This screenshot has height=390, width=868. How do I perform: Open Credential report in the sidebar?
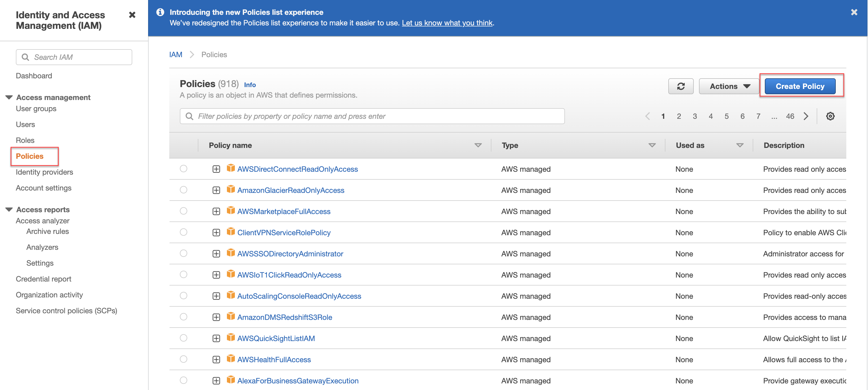[x=43, y=279]
